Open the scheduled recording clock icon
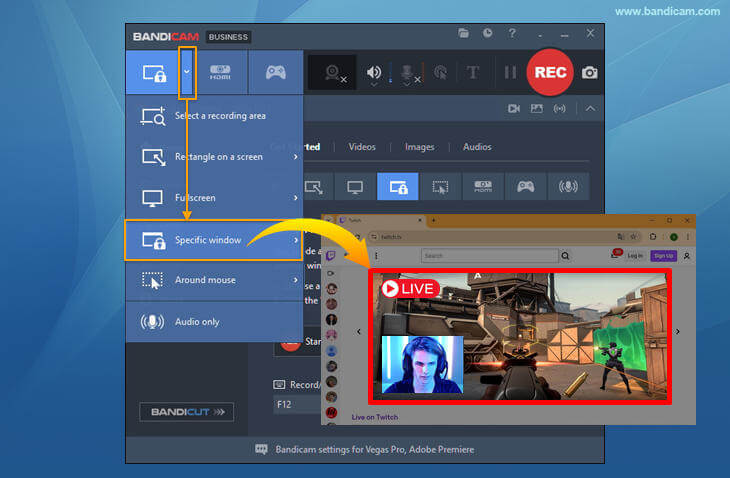 point(487,33)
